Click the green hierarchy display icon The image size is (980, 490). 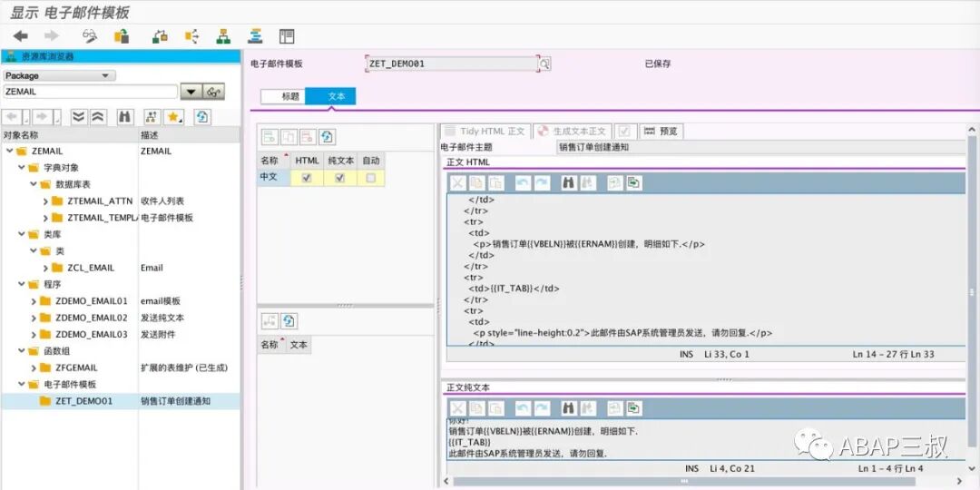[223, 36]
